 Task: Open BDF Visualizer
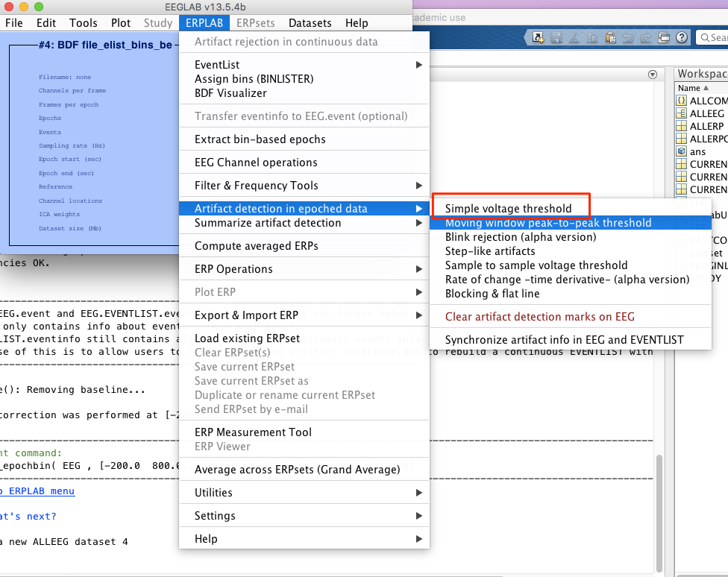point(304,93)
